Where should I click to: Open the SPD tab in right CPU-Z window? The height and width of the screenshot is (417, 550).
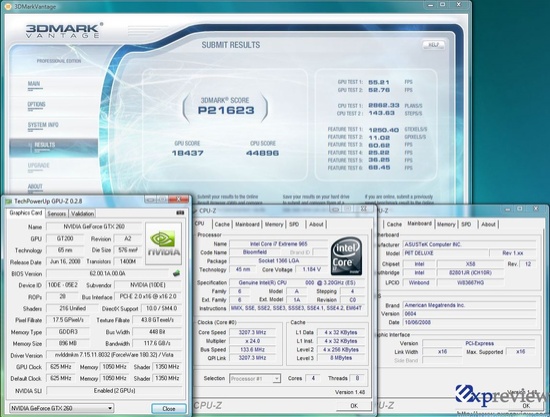(466, 224)
